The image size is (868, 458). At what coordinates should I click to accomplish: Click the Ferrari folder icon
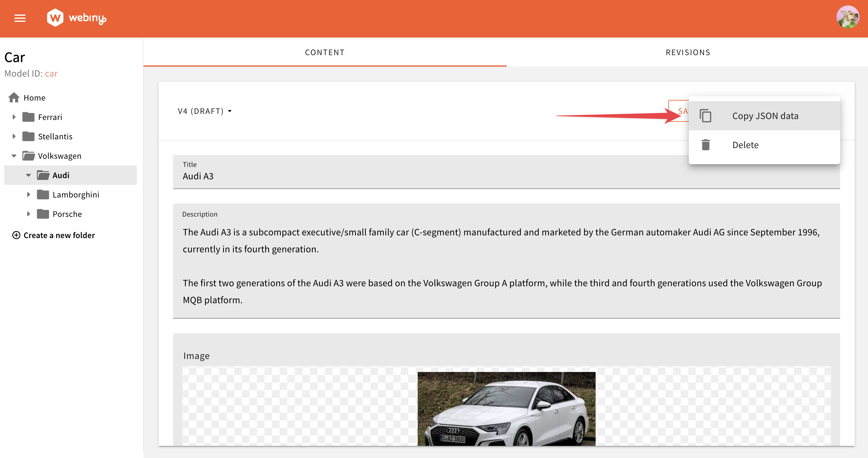(28, 117)
